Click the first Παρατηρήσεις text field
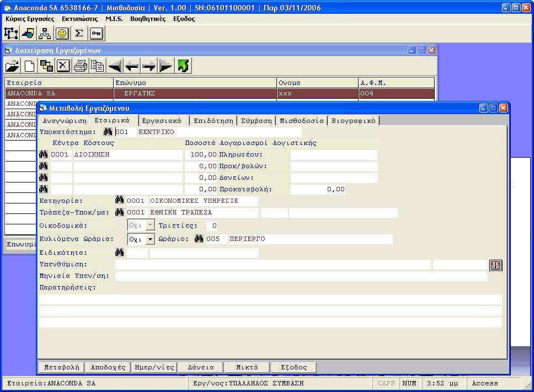The image size is (534, 392). [x=270, y=299]
